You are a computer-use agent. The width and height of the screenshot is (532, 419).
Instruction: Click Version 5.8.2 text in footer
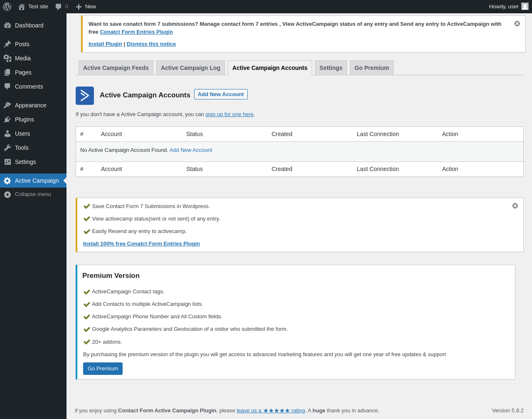point(508,411)
